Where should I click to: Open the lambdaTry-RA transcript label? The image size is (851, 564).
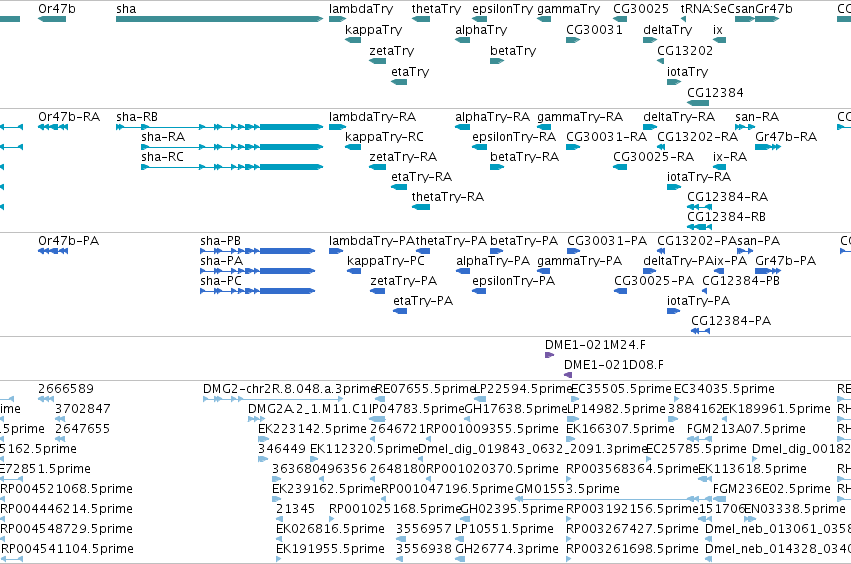(x=372, y=117)
